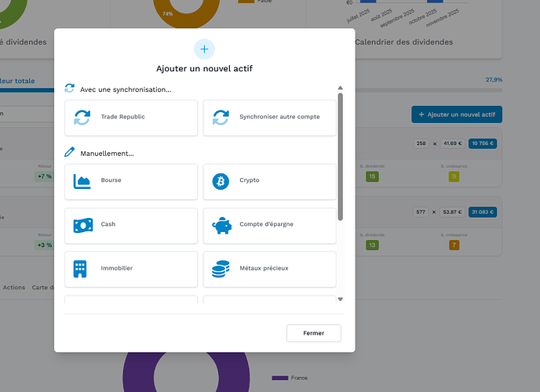The image size is (540, 392).
Task: Click the sync icon for Synchroniser autre compte
Action: click(221, 118)
